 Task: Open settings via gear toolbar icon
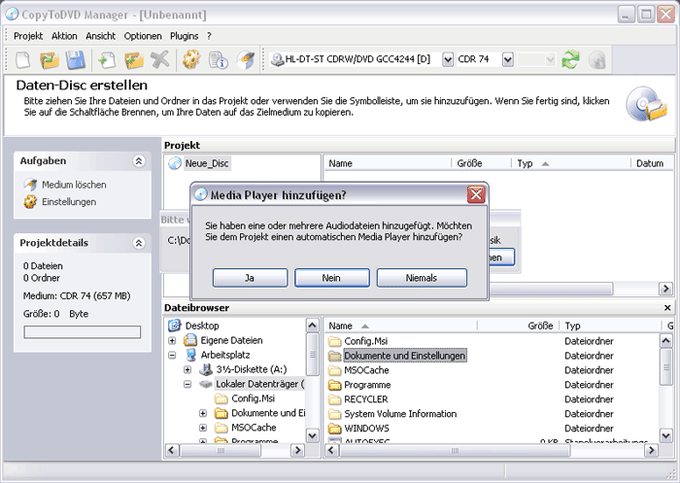coord(191,59)
